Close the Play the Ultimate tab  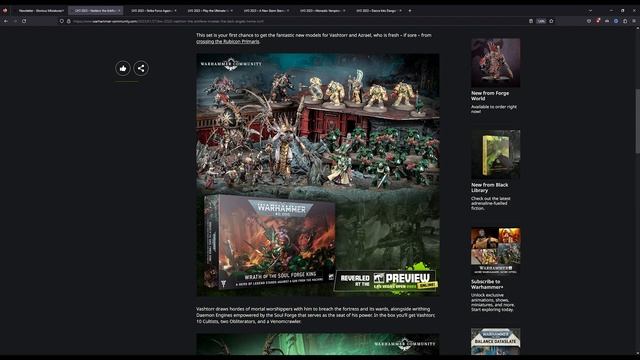click(x=231, y=11)
